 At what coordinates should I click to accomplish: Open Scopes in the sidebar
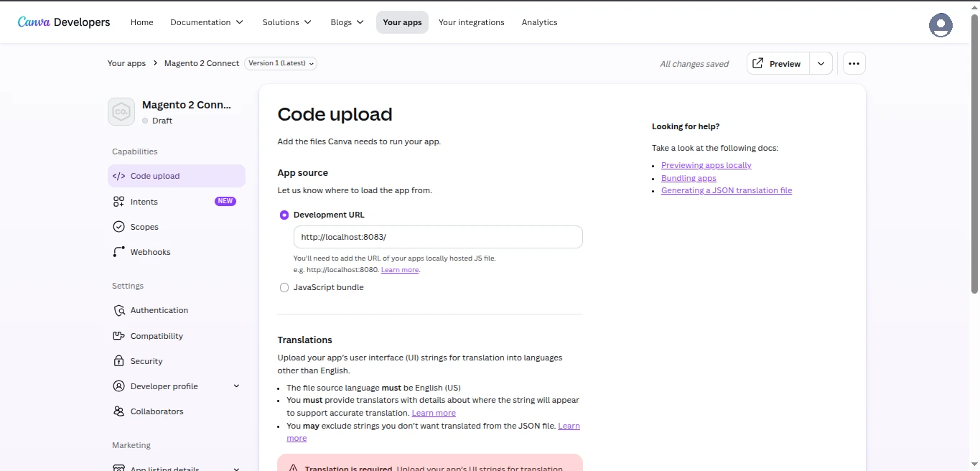(177, 227)
